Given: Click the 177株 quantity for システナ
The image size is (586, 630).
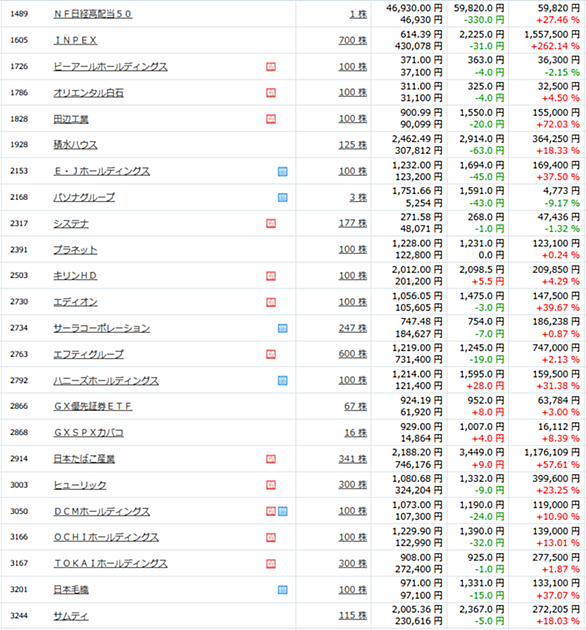Looking at the screenshot, I should [352, 223].
